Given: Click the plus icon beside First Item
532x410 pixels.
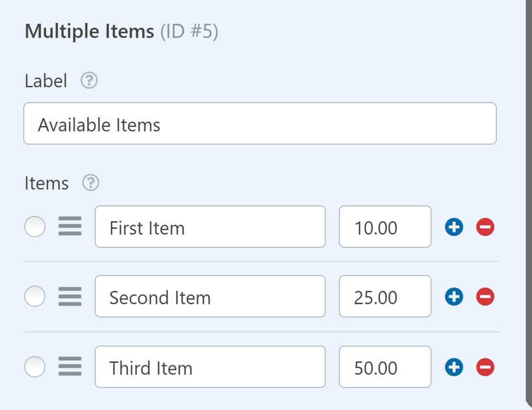Looking at the screenshot, I should [x=454, y=227].
